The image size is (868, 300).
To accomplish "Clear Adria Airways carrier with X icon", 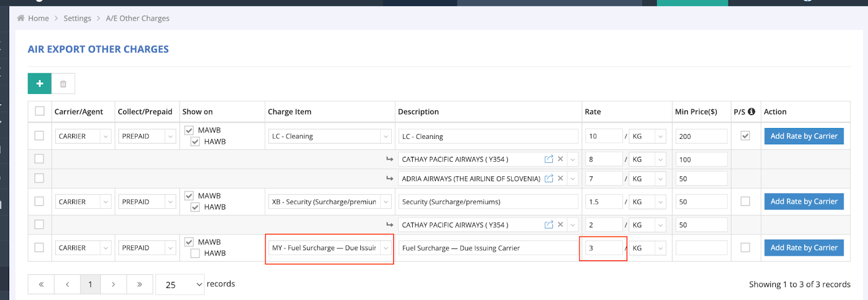I will (560, 178).
